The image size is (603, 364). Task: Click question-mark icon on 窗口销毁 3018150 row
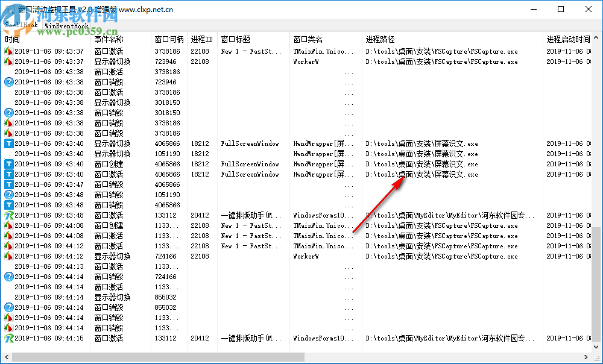tap(8, 113)
